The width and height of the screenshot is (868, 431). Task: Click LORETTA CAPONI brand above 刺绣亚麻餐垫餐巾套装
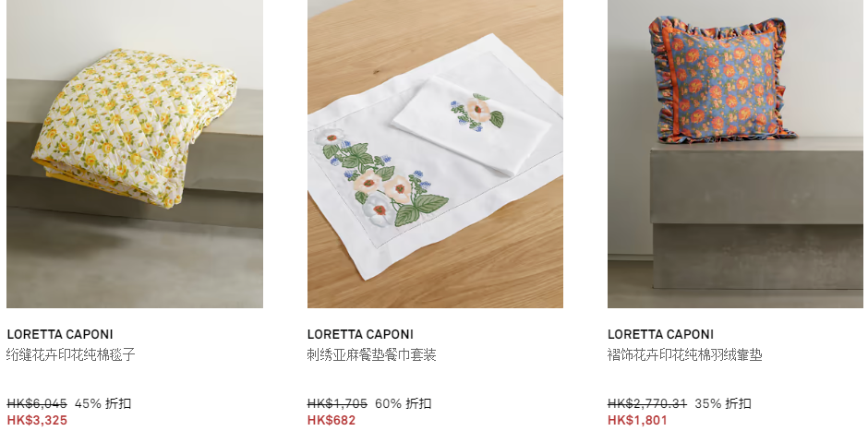tap(360, 334)
